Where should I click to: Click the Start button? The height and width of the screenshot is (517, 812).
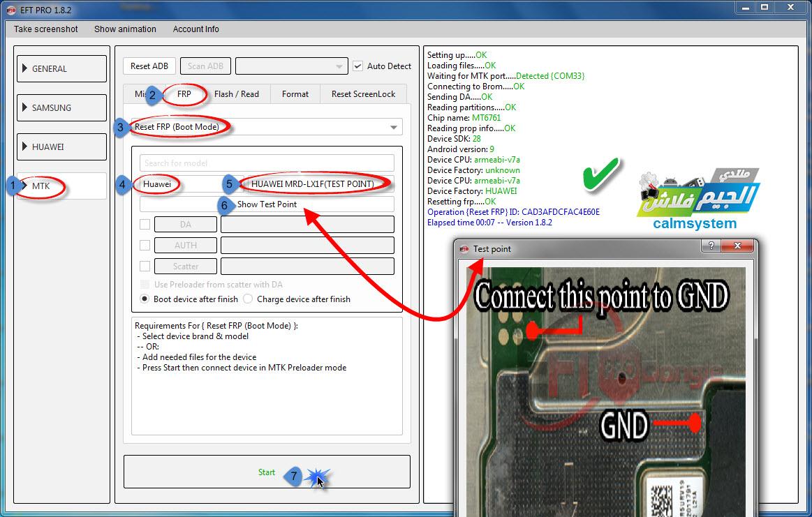point(267,472)
